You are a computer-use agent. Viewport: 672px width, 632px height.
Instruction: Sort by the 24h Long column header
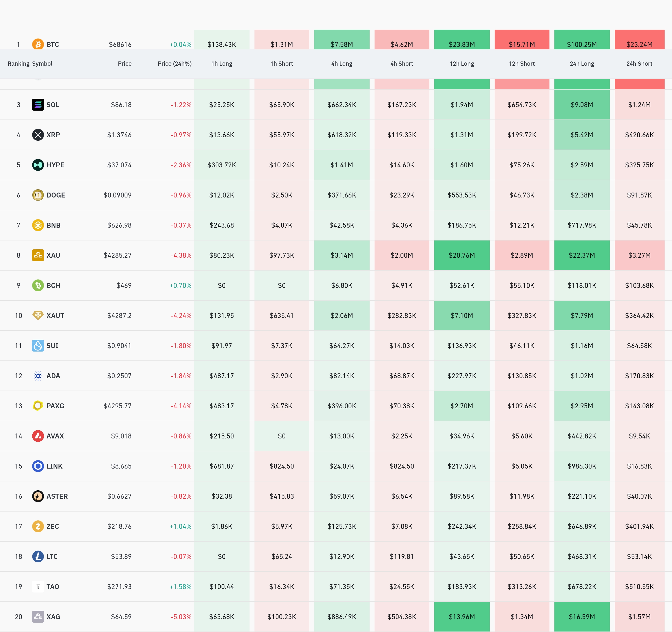pyautogui.click(x=581, y=63)
